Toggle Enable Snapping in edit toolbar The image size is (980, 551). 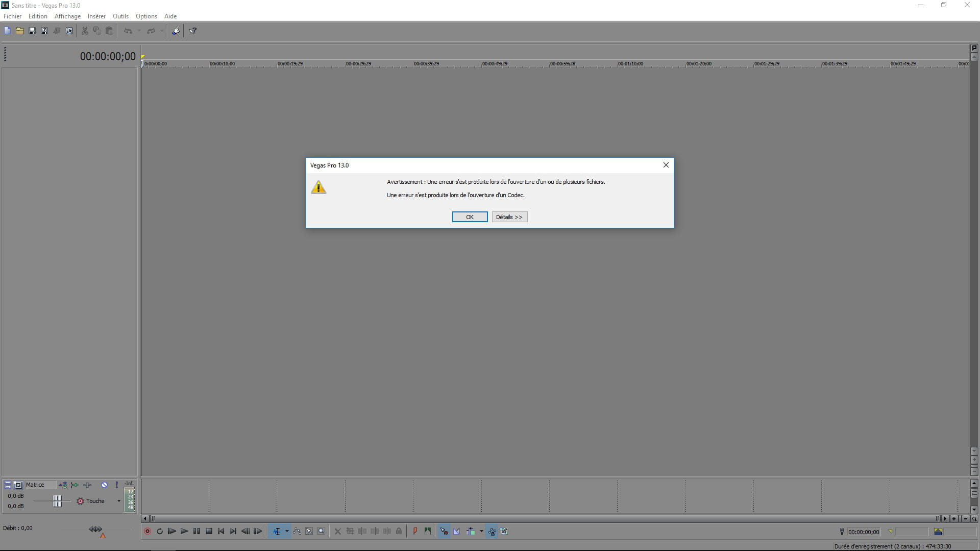coord(444,531)
